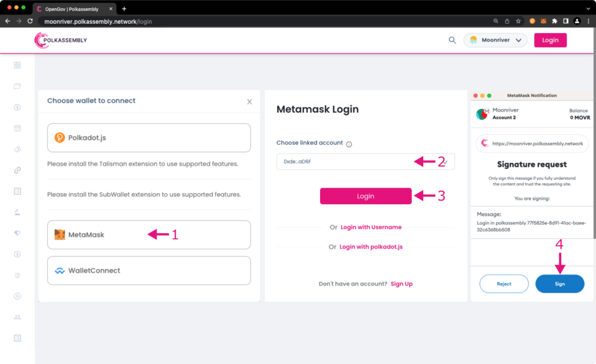596x364 pixels.
Task: Click the share page icon in address bar
Action: [x=507, y=22]
